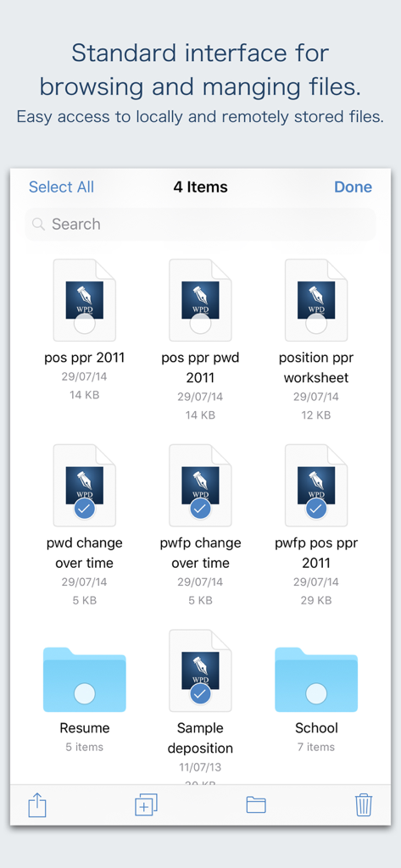The height and width of the screenshot is (868, 401).
Task: Tap the "Sample deposition" file name
Action: tap(200, 738)
